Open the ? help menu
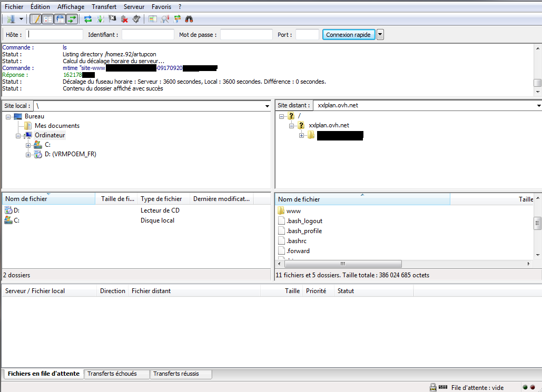This screenshot has width=542, height=392. [180, 6]
